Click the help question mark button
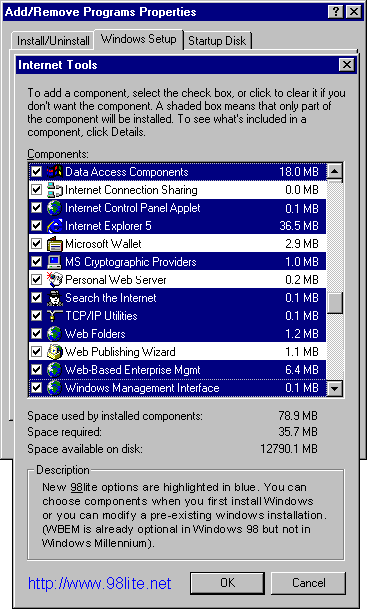367x609 pixels. (x=336, y=12)
